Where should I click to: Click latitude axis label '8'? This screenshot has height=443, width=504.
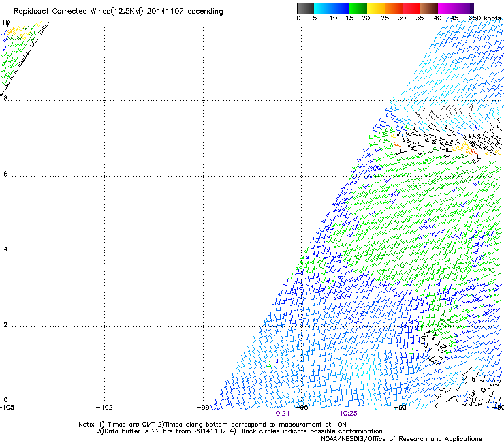5,98
